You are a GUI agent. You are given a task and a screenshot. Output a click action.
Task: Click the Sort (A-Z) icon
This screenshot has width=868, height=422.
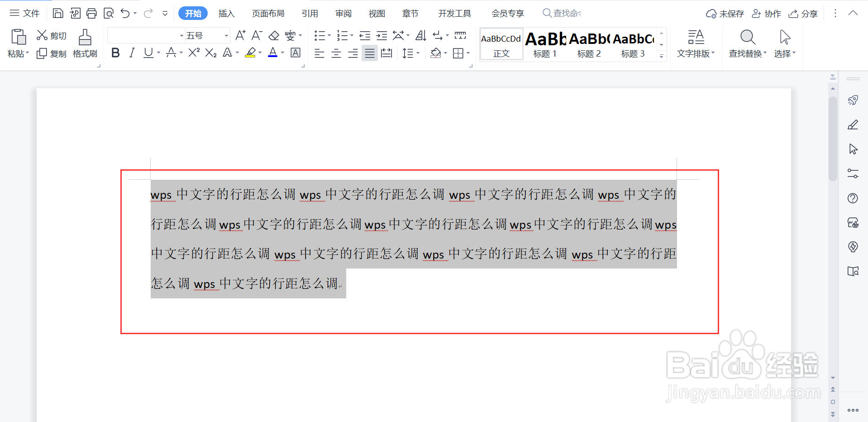tap(421, 35)
